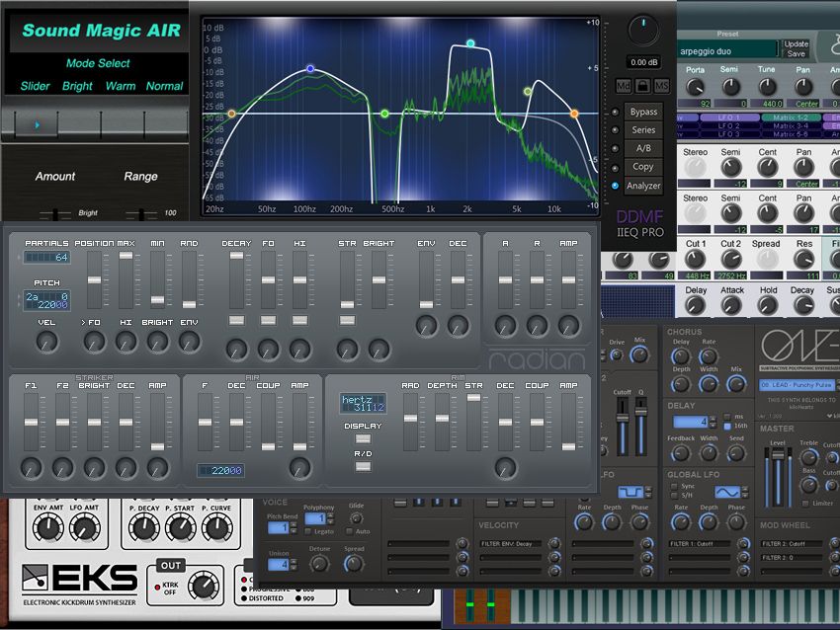Click the lock icon beside the Md button
The width and height of the screenshot is (840, 630).
(x=642, y=87)
